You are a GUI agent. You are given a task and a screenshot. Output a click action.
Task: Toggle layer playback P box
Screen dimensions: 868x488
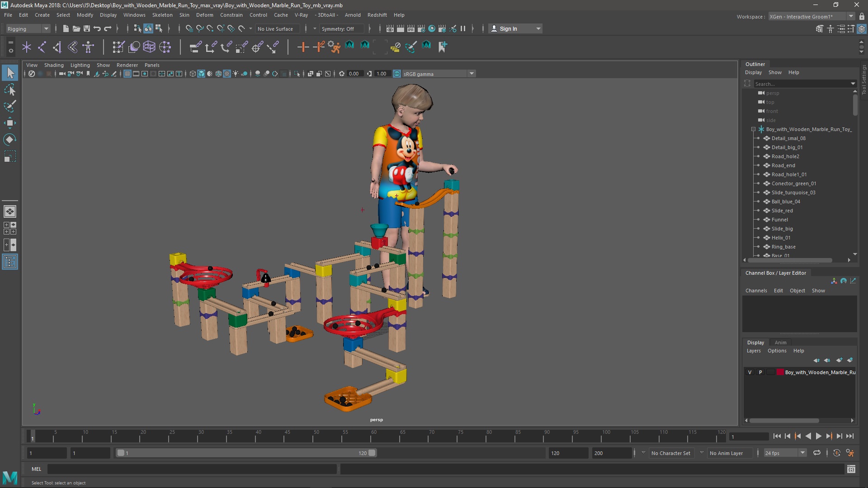click(x=760, y=372)
